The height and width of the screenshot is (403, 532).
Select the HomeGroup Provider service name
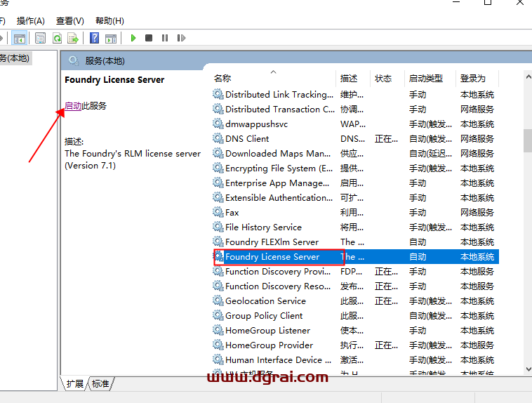[269, 345]
